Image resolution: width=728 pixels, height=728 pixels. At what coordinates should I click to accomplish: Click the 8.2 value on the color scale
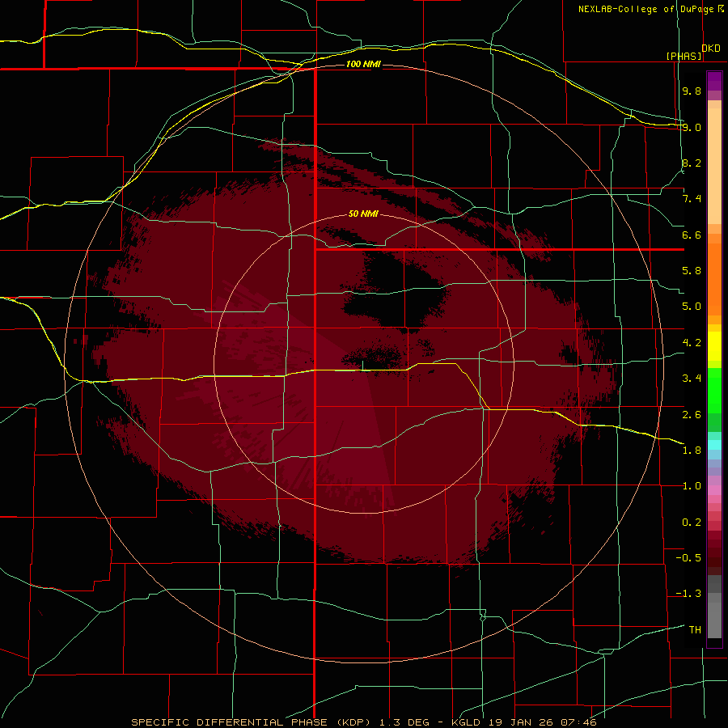click(692, 163)
